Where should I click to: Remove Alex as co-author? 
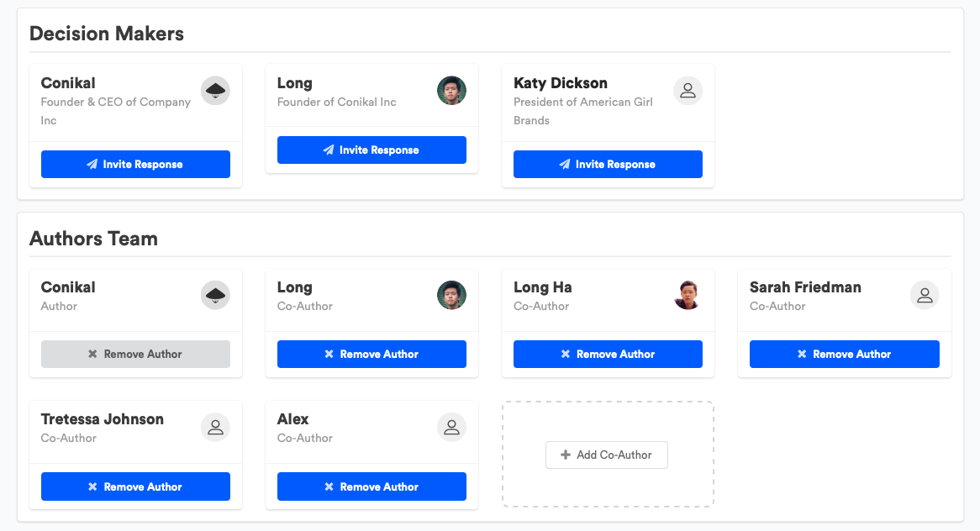(x=371, y=486)
